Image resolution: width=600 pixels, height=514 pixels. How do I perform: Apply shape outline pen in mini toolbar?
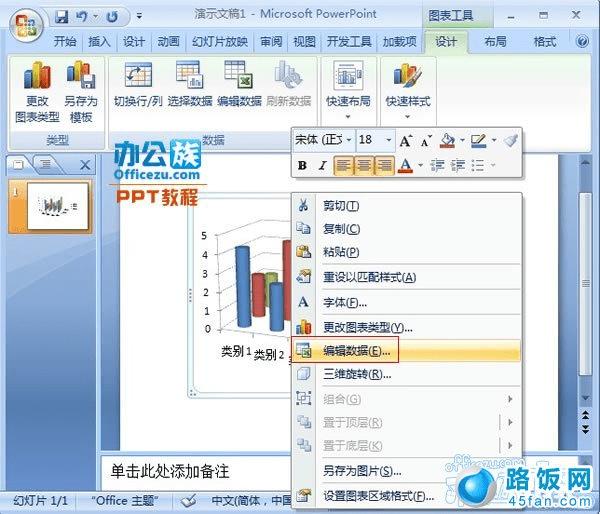(x=478, y=140)
